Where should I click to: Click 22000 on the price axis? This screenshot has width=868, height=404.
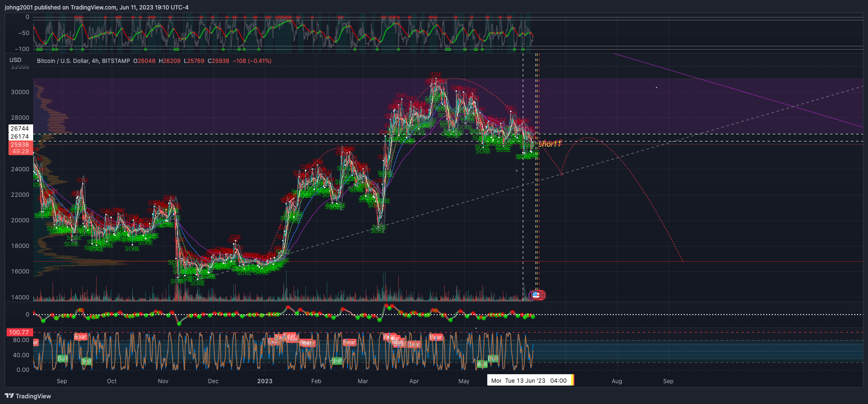pyautogui.click(x=20, y=195)
